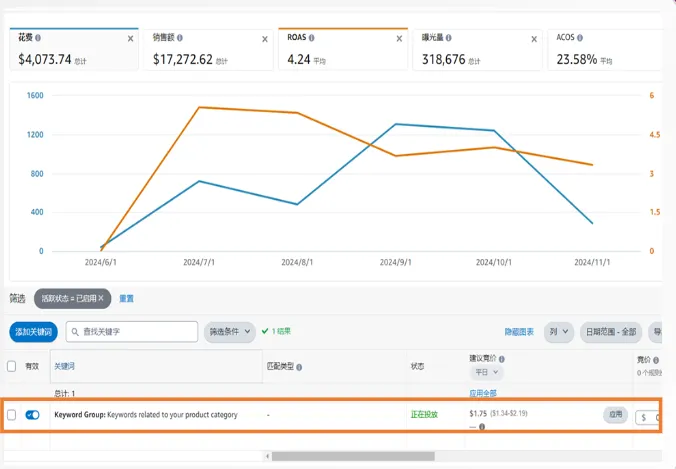Close the ROAS metric card

tap(399, 39)
